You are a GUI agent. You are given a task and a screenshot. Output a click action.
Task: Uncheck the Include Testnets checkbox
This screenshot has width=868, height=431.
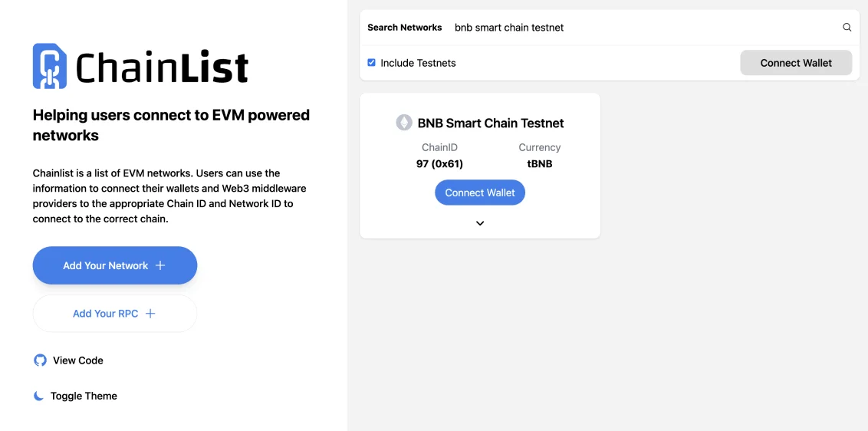tap(371, 63)
